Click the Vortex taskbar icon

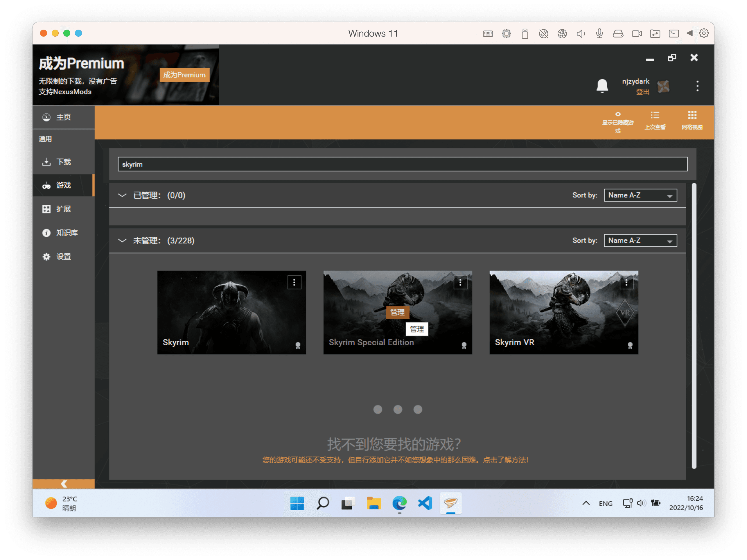450,503
